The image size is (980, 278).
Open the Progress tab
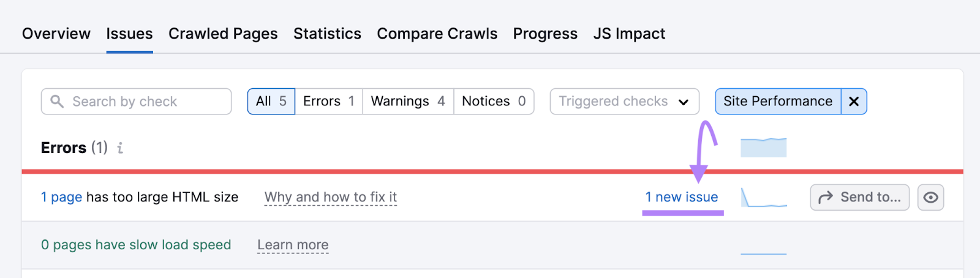(x=545, y=34)
